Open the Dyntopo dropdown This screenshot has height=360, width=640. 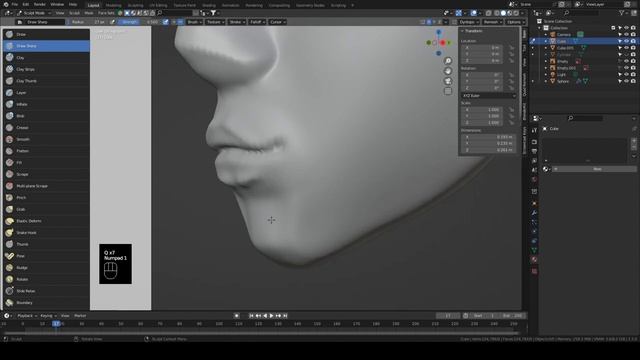pyautogui.click(x=469, y=22)
